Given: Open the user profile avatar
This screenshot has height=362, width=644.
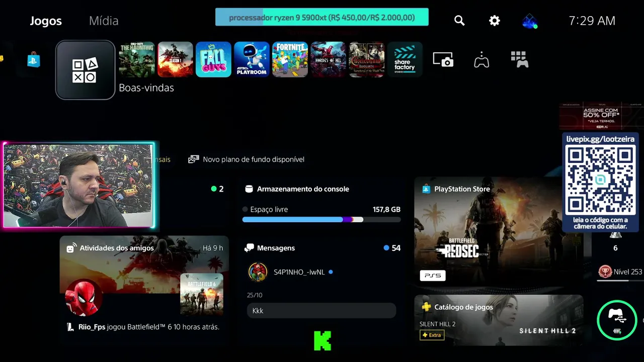Looking at the screenshot, I should coord(530,21).
